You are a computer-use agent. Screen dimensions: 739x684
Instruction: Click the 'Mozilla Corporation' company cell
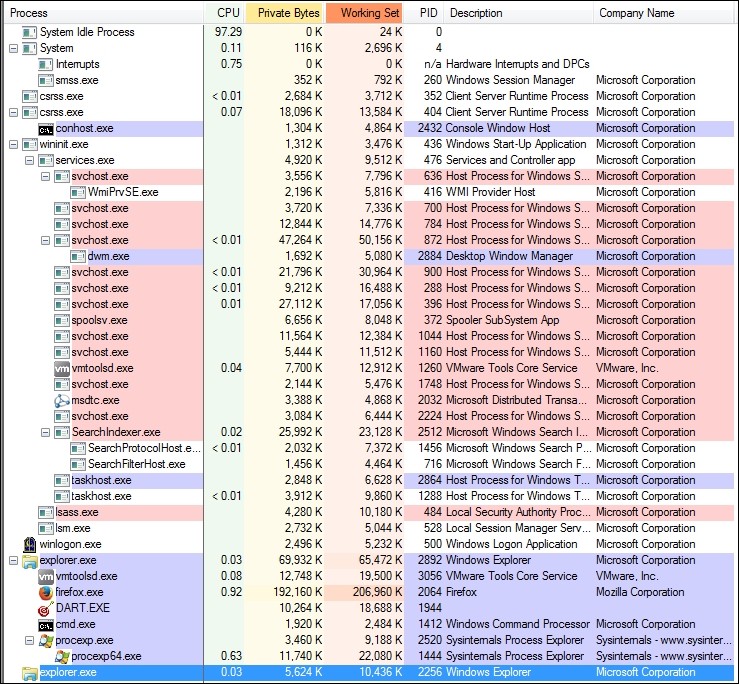[640, 592]
